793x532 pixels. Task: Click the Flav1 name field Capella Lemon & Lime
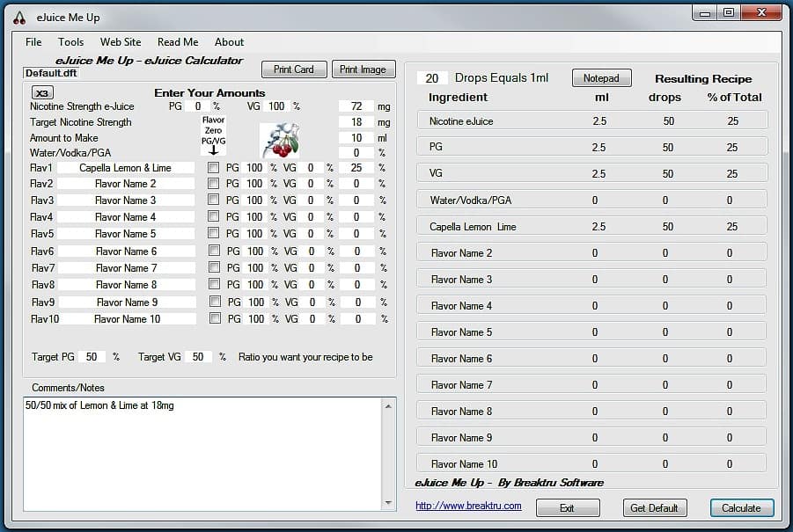pyautogui.click(x=126, y=168)
